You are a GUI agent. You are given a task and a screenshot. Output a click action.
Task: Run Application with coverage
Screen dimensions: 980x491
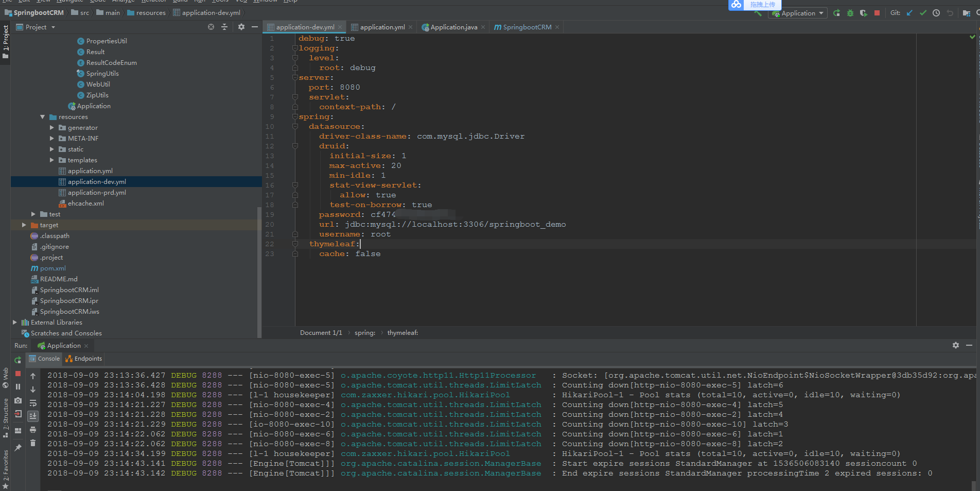(863, 13)
